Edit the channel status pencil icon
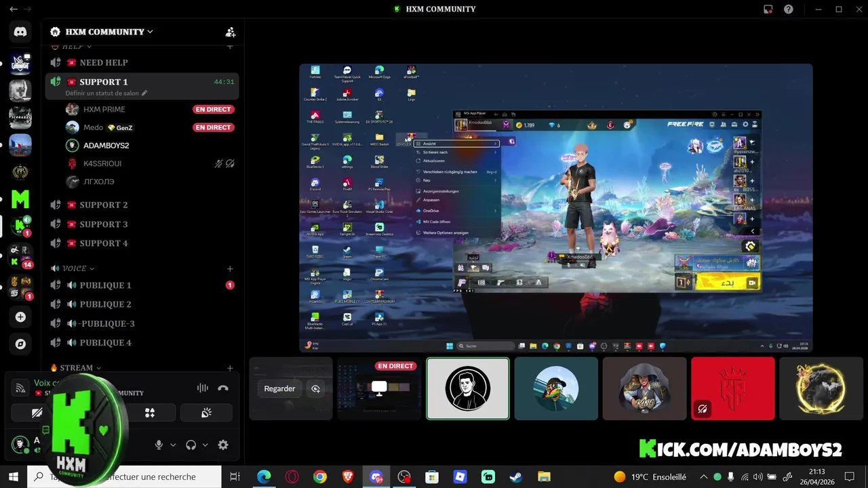 [x=144, y=94]
